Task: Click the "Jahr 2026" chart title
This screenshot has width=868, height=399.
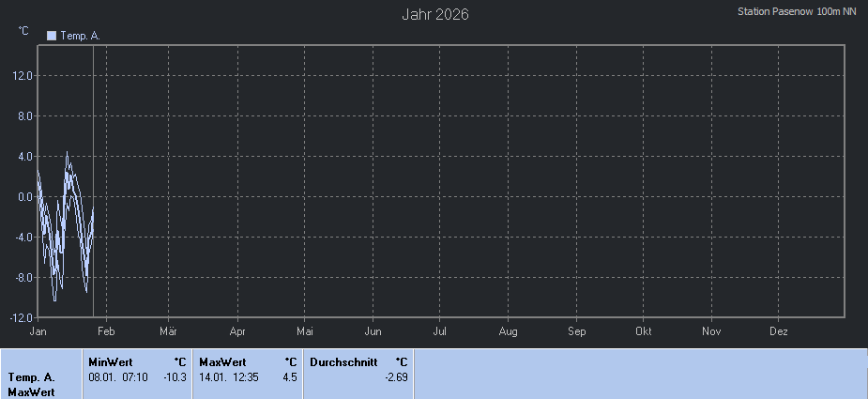Action: pyautogui.click(x=435, y=14)
